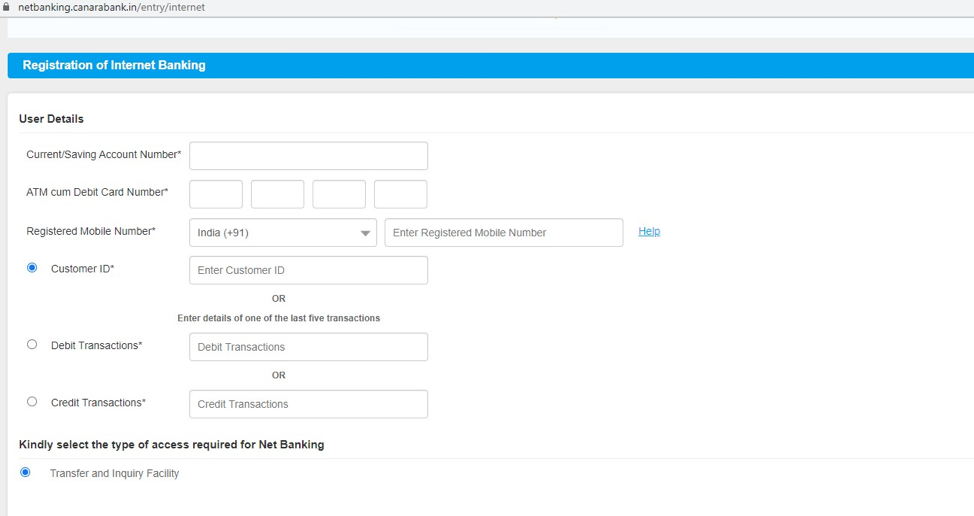Click the Current/Saving Account Number field
The width and height of the screenshot is (974, 516).
(x=308, y=156)
